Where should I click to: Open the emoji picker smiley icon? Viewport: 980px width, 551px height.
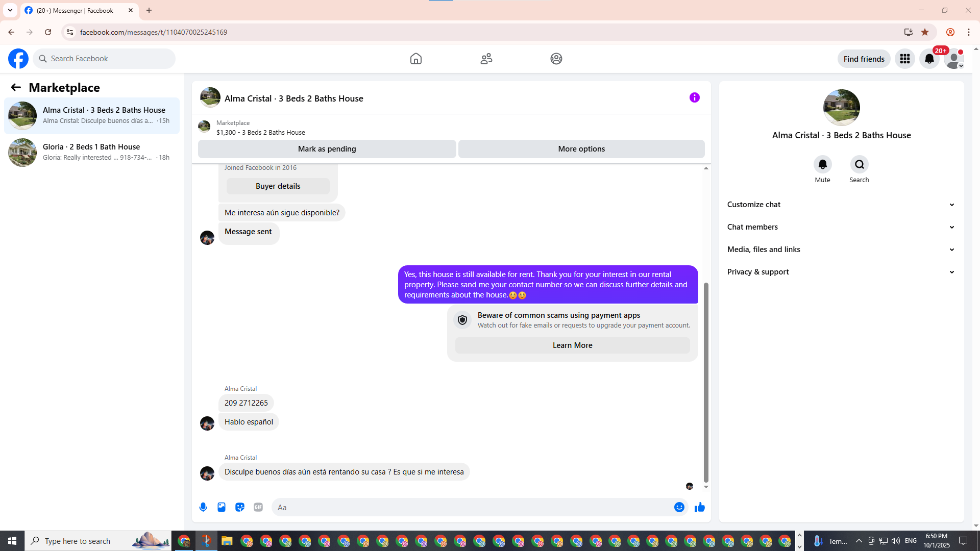(679, 507)
